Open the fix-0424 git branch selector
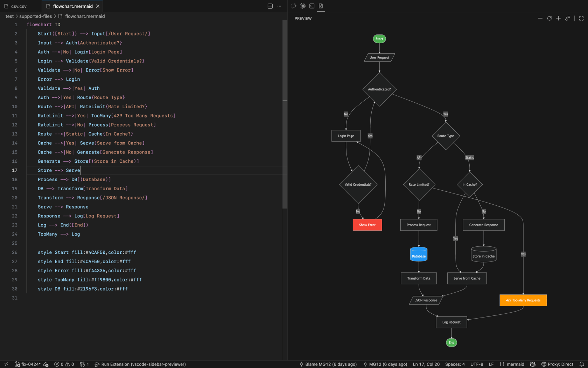 click(x=28, y=364)
